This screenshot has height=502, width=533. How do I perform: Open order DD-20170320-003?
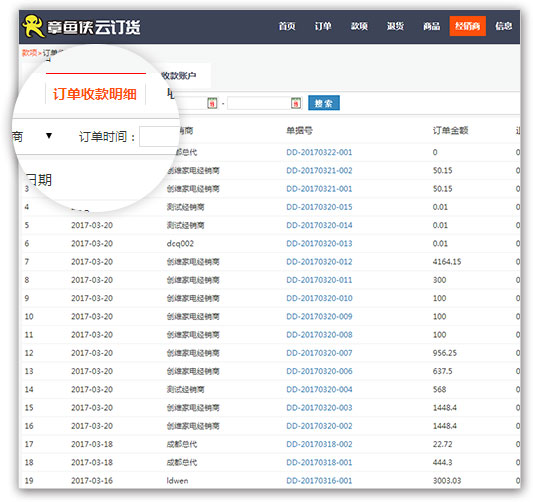point(319,408)
